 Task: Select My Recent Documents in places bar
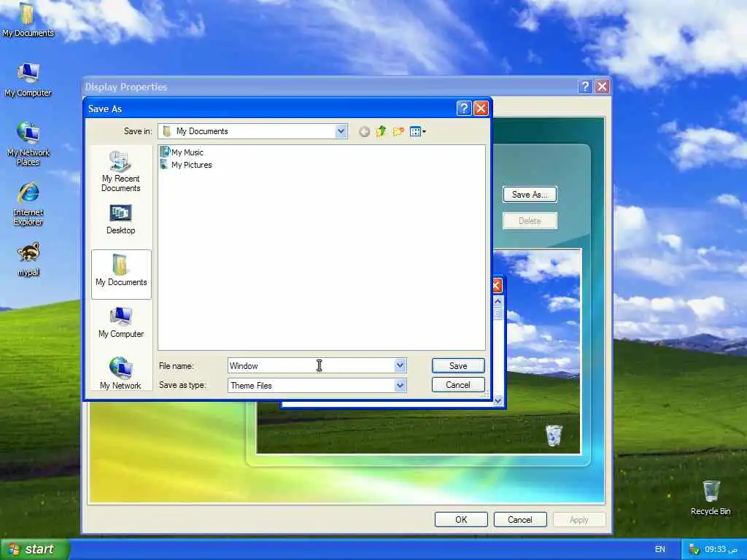click(120, 171)
